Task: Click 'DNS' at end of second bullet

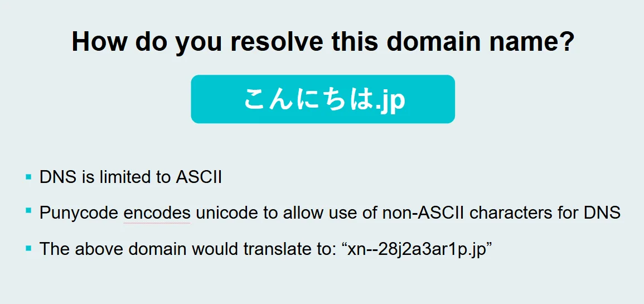Action: (602, 213)
